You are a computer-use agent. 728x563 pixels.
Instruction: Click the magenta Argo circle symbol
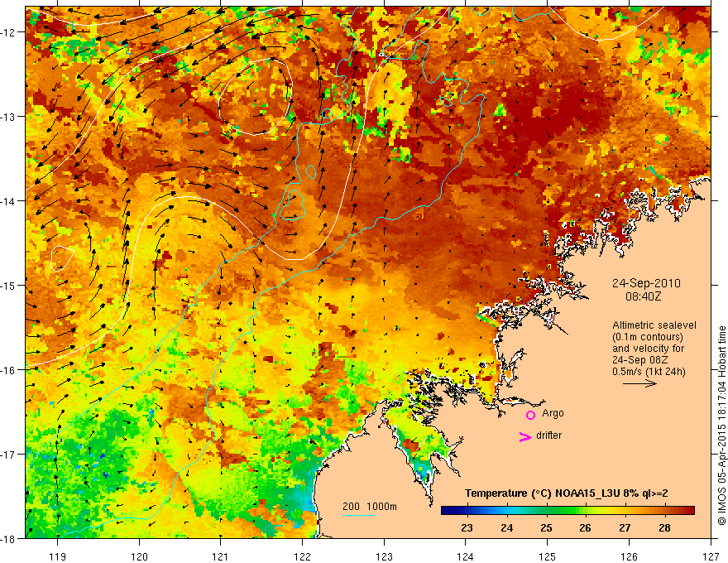530,415
